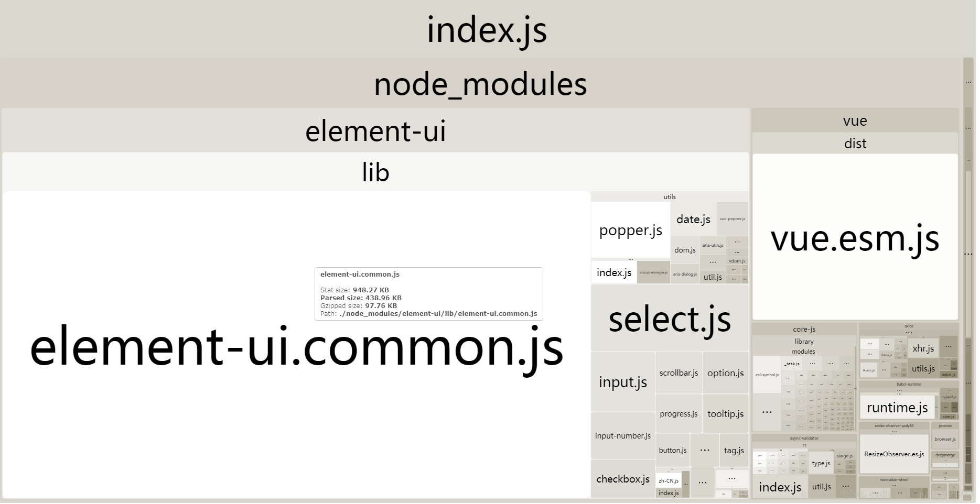Viewport: 980px width, 504px height.
Task: Click the process package header
Action: [x=945, y=426]
